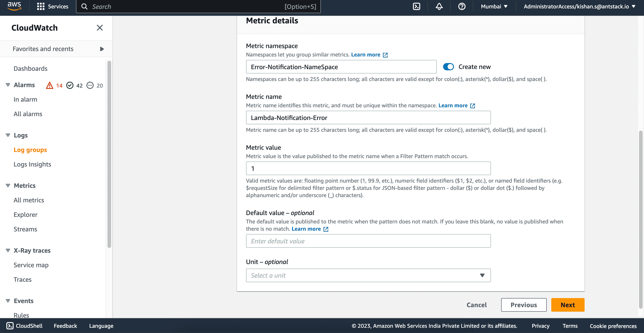Click the CloudShell icon in the footer
644x333 pixels.
(x=10, y=326)
